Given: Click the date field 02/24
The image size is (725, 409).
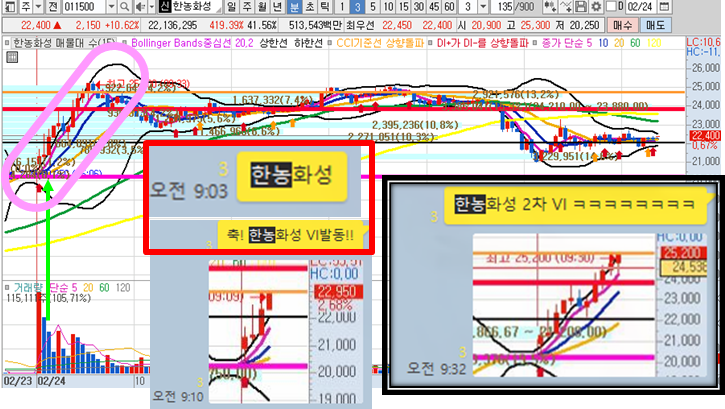Looking at the screenshot, I should point(640,6).
